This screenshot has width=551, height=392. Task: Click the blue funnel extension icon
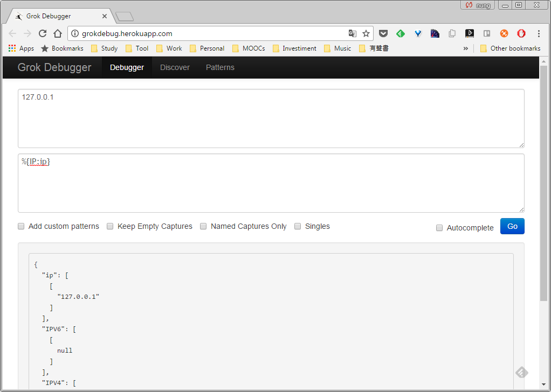[x=418, y=34]
